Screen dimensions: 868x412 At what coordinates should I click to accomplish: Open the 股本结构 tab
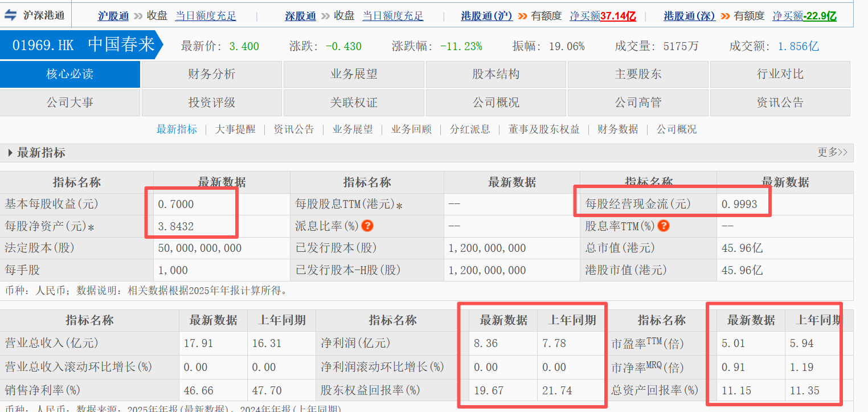pos(496,74)
